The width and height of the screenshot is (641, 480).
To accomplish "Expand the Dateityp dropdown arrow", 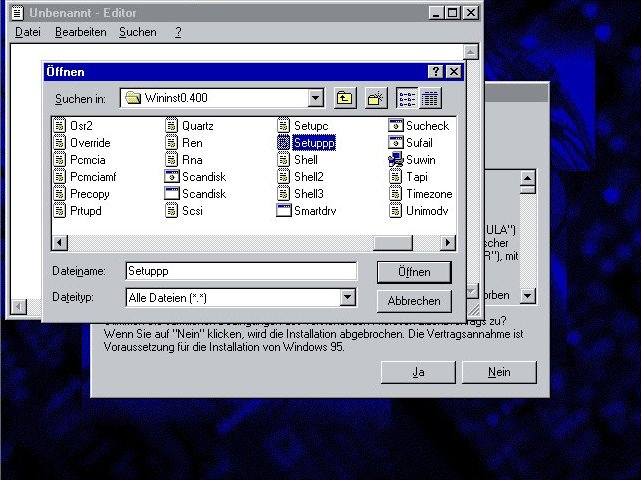I will [x=347, y=297].
